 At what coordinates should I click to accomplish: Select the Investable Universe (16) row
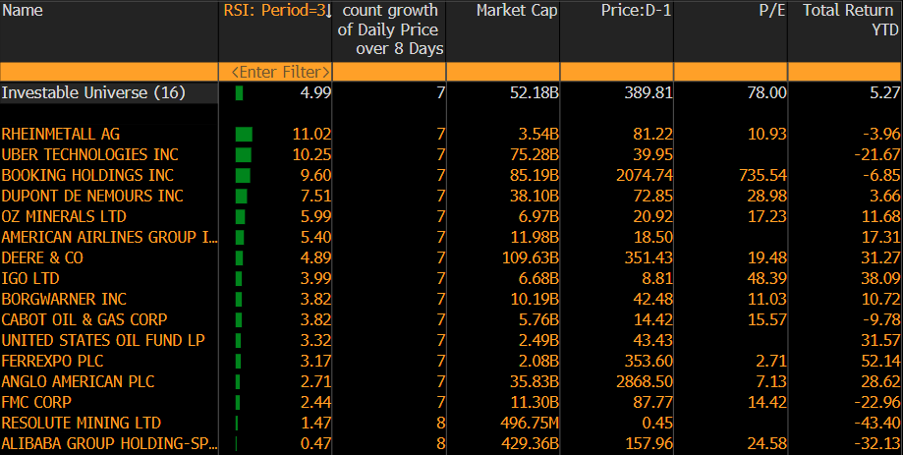pos(93,93)
